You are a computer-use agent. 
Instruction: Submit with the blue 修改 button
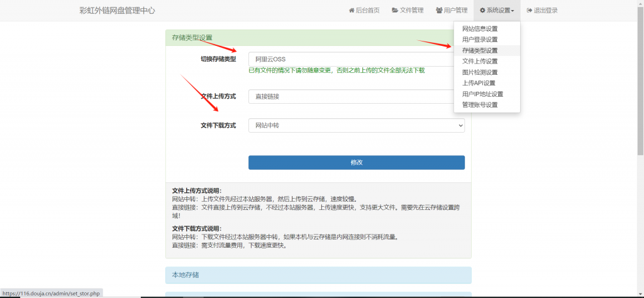(x=357, y=163)
